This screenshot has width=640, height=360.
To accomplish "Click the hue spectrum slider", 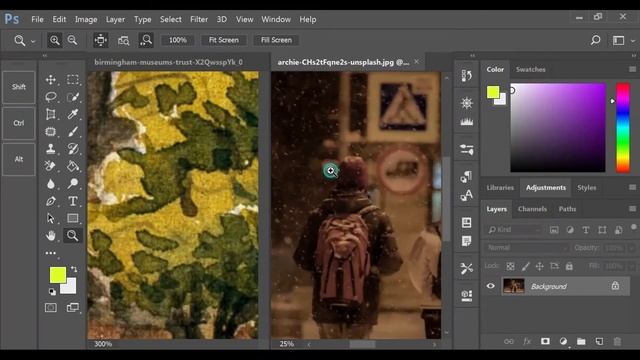I will [x=623, y=127].
